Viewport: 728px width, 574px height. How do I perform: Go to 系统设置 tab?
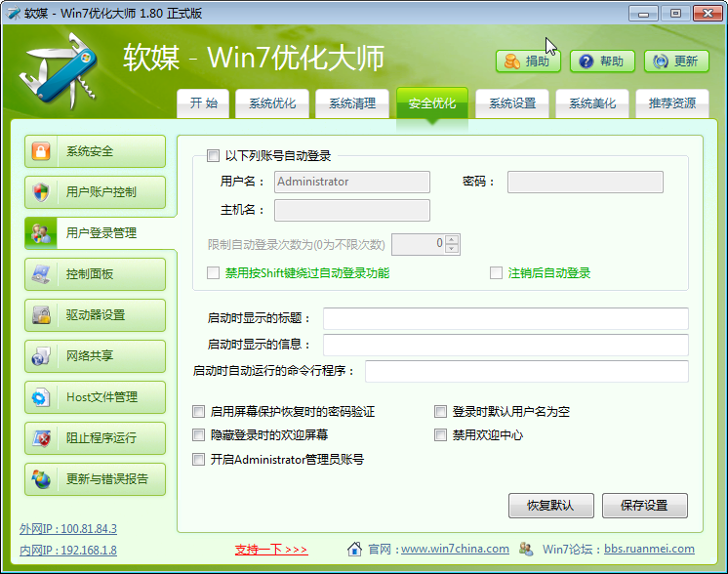pyautogui.click(x=512, y=103)
